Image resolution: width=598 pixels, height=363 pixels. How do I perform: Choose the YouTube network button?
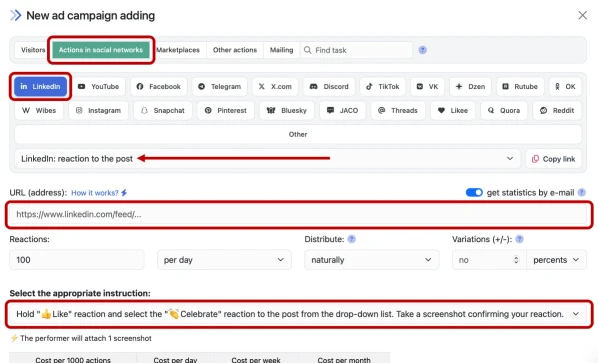[99, 87]
